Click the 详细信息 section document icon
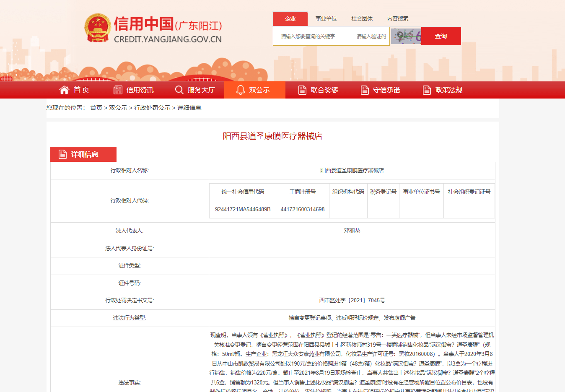 click(62, 154)
